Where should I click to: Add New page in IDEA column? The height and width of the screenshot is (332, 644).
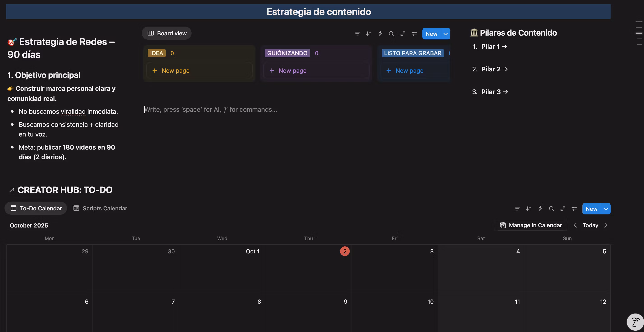(175, 71)
